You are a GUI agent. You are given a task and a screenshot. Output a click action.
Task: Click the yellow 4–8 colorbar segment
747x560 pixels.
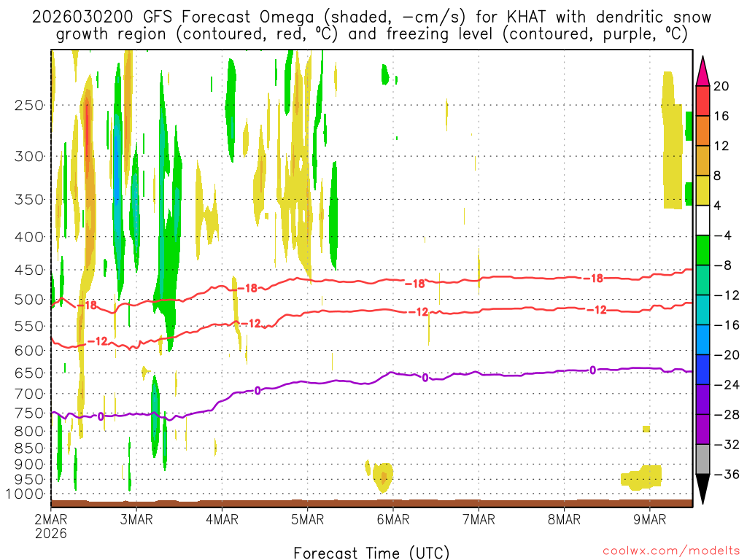[703, 190]
